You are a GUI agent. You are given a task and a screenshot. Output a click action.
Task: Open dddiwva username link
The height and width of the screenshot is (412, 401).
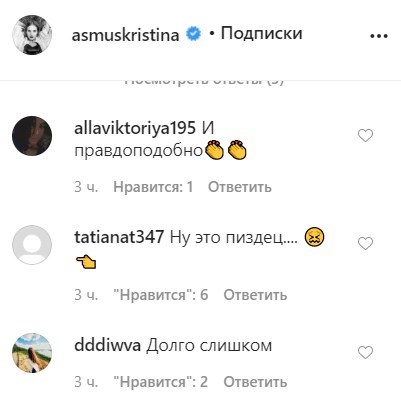pos(107,345)
